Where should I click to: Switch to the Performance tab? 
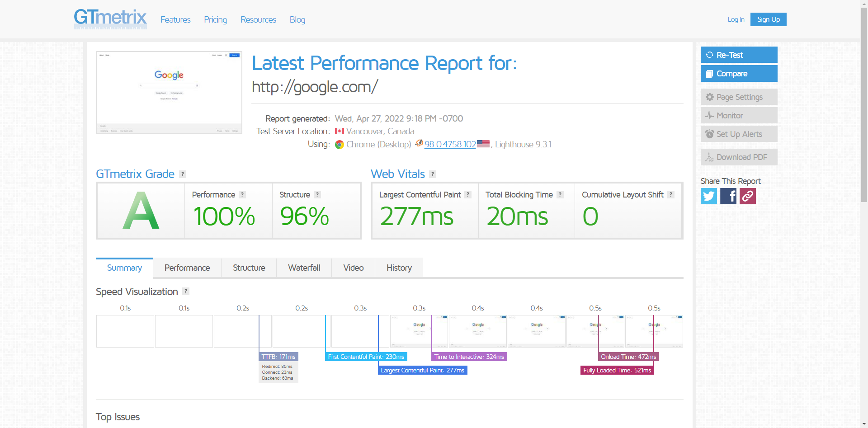[x=187, y=268]
